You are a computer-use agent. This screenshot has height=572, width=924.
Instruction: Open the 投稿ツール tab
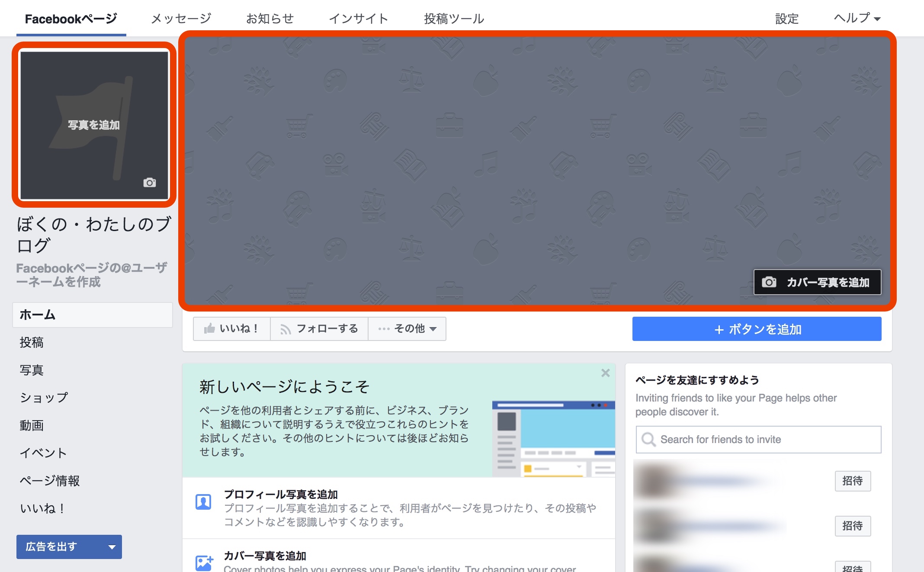click(x=454, y=19)
